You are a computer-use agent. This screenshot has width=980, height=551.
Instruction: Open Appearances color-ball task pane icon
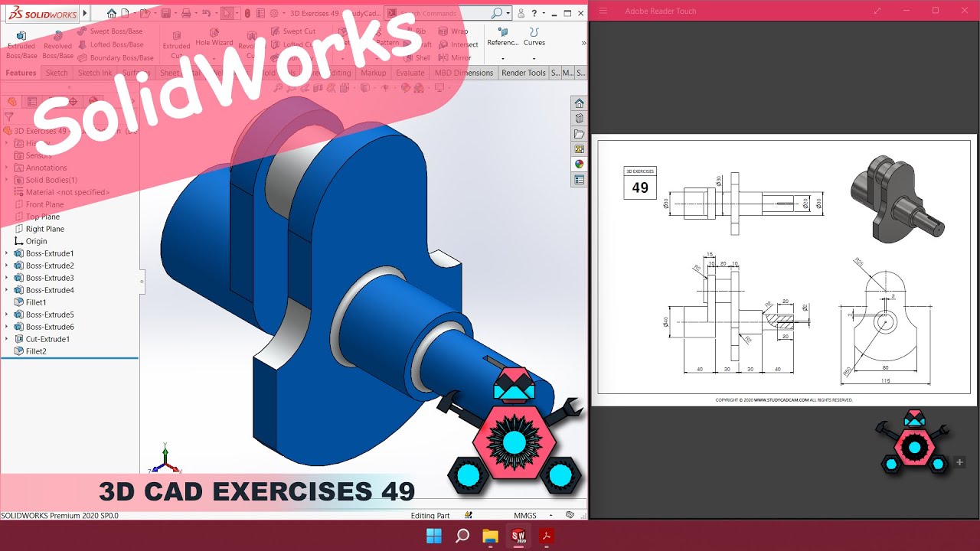point(579,165)
